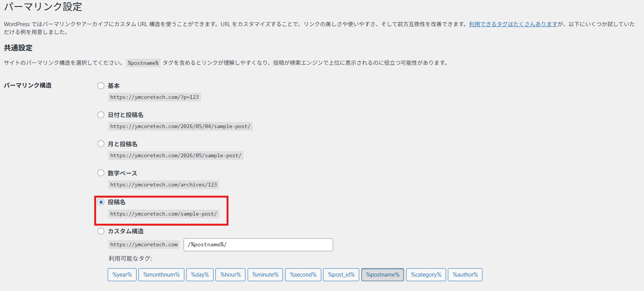The image size is (644, 291).
Task: Choose the 日付と投稿名 radio option
Action: click(101, 115)
